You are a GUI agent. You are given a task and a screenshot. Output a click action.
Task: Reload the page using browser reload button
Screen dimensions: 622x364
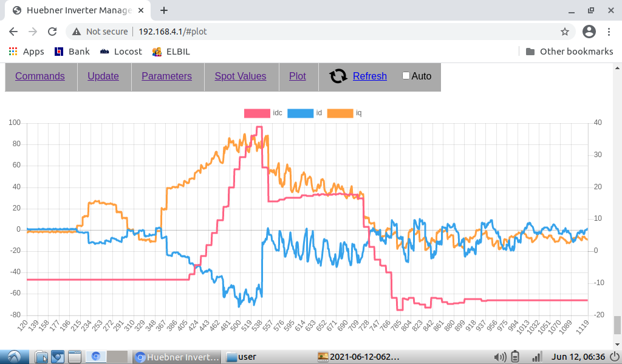pos(52,32)
